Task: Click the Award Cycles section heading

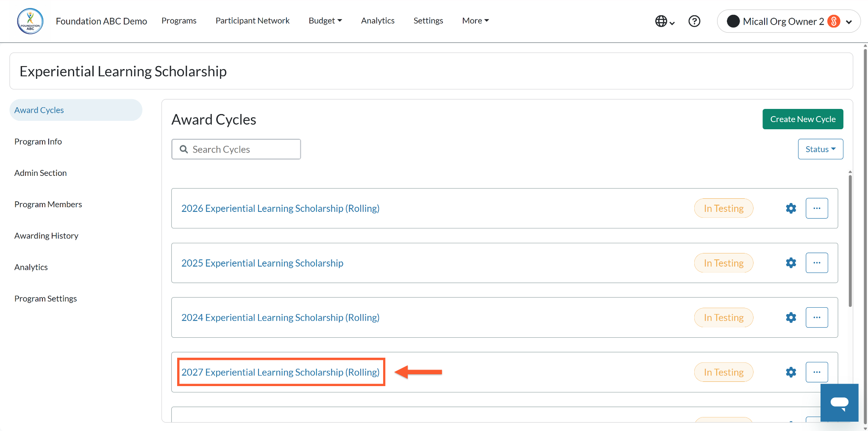Action: point(214,120)
